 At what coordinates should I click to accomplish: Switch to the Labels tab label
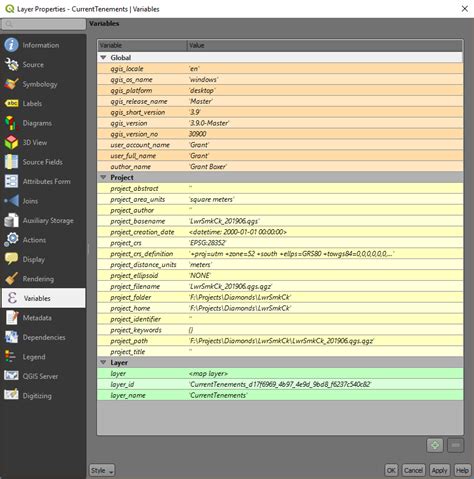(x=32, y=104)
